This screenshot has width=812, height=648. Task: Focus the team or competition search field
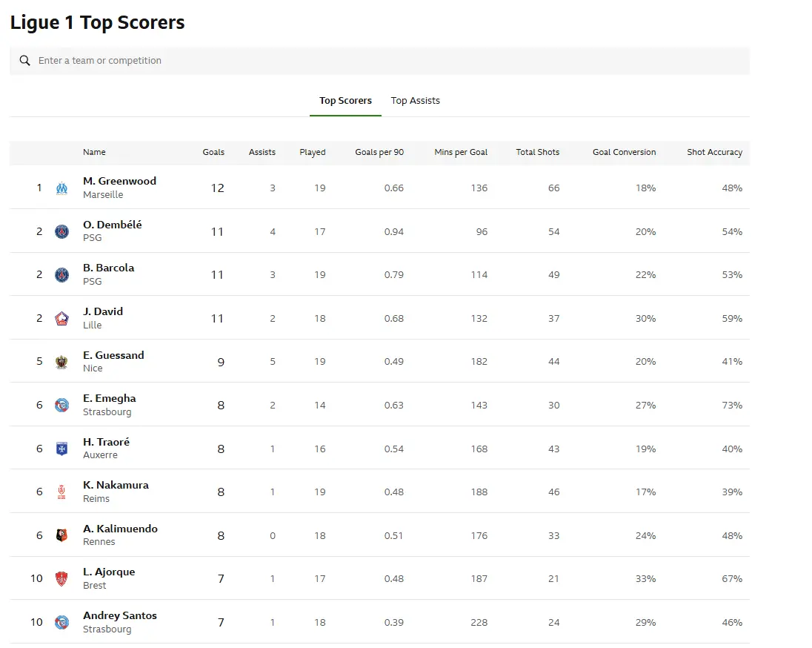385,61
